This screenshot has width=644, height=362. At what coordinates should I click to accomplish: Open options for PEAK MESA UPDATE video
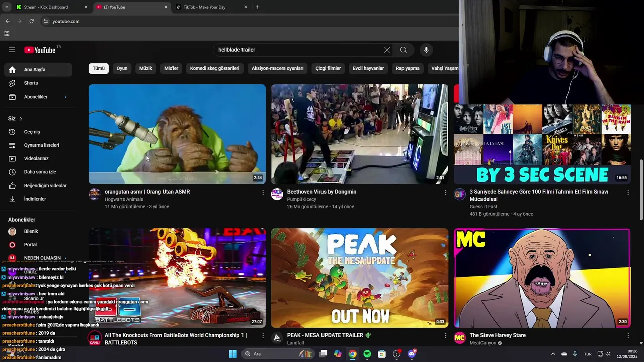pos(445,335)
